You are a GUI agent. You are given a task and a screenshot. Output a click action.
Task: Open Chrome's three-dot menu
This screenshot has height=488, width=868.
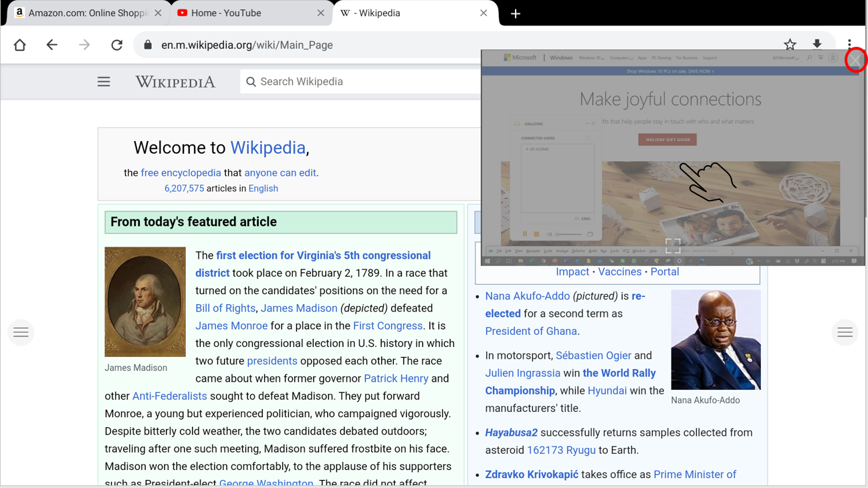[849, 44]
